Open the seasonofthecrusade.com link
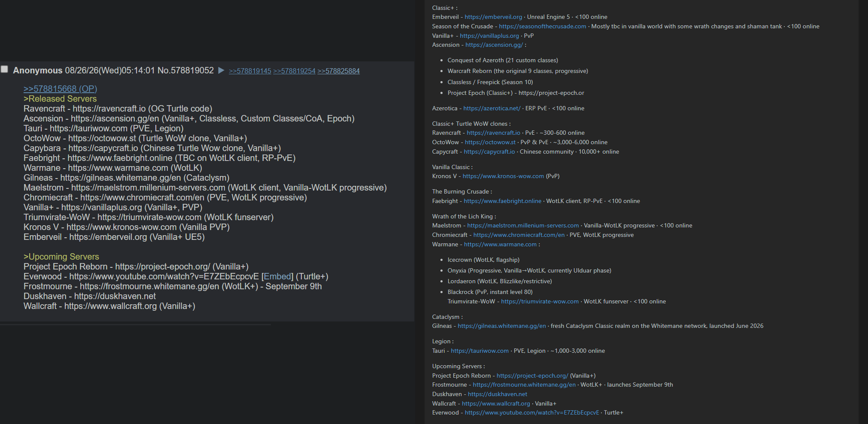The image size is (868, 424). tap(543, 26)
